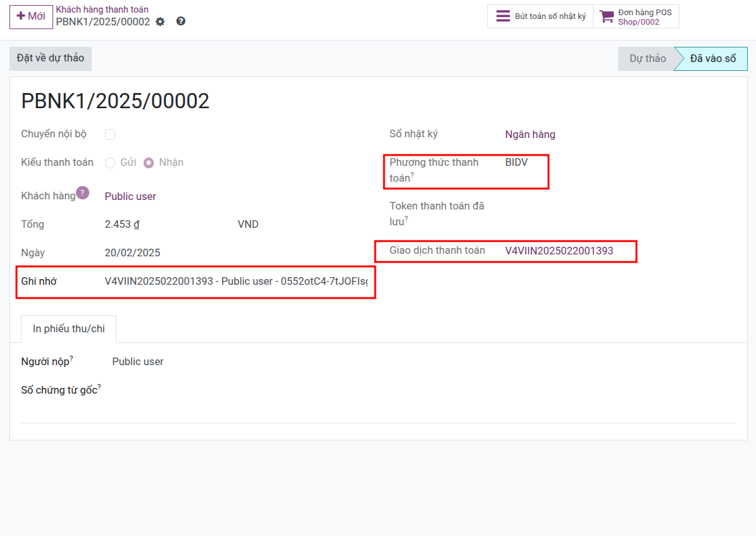Open the Ngân hàng journal link

[x=530, y=134]
